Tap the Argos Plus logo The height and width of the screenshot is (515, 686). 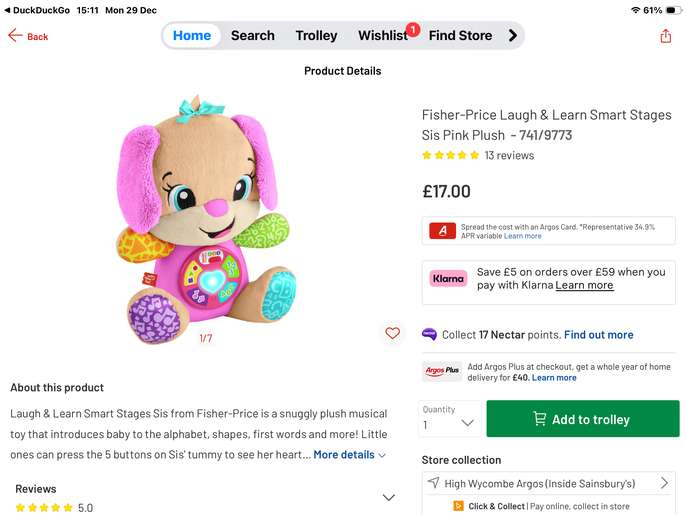point(442,372)
